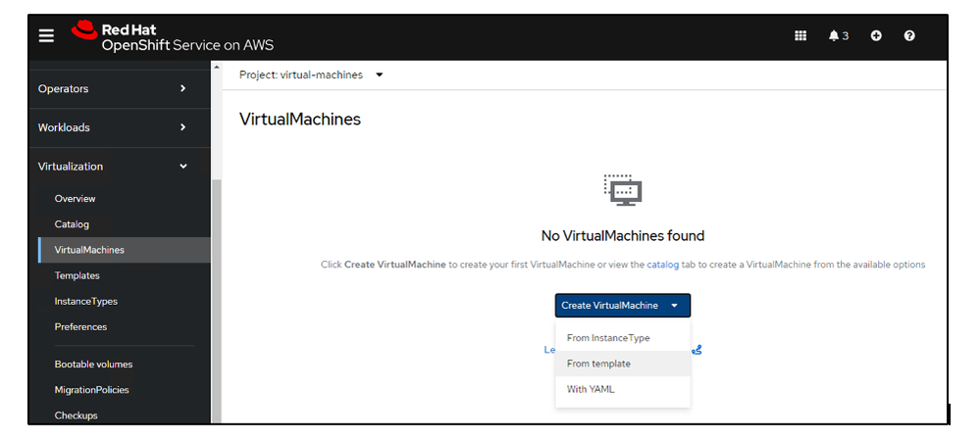980x441 pixels.
Task: Go to Virtualization Overview page
Action: pos(76,199)
